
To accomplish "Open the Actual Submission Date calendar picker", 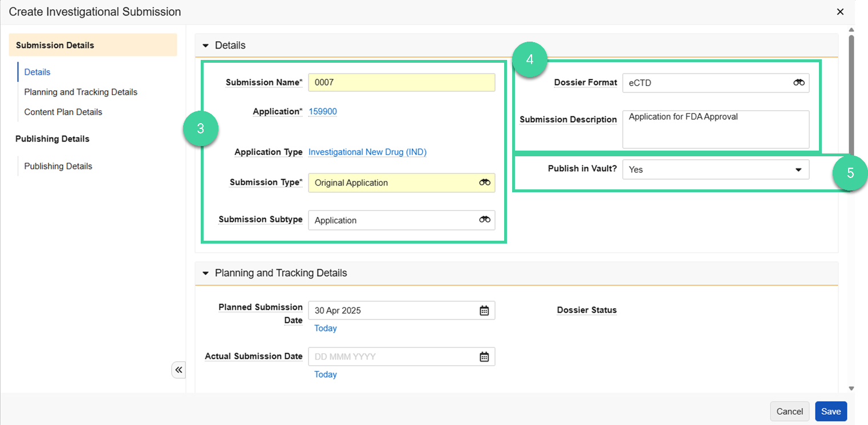I will coord(484,357).
